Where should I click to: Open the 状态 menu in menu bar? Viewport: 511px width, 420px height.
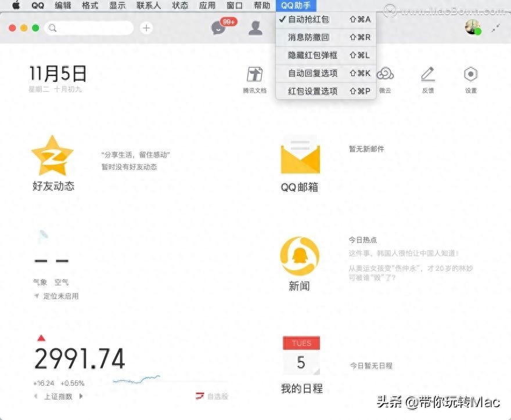click(x=180, y=5)
